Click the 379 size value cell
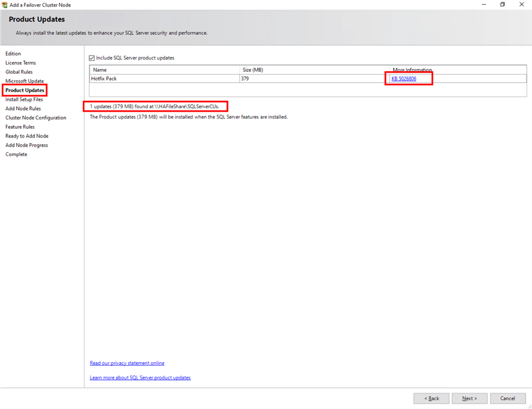Viewport: 532px width, 409px height. pos(314,79)
